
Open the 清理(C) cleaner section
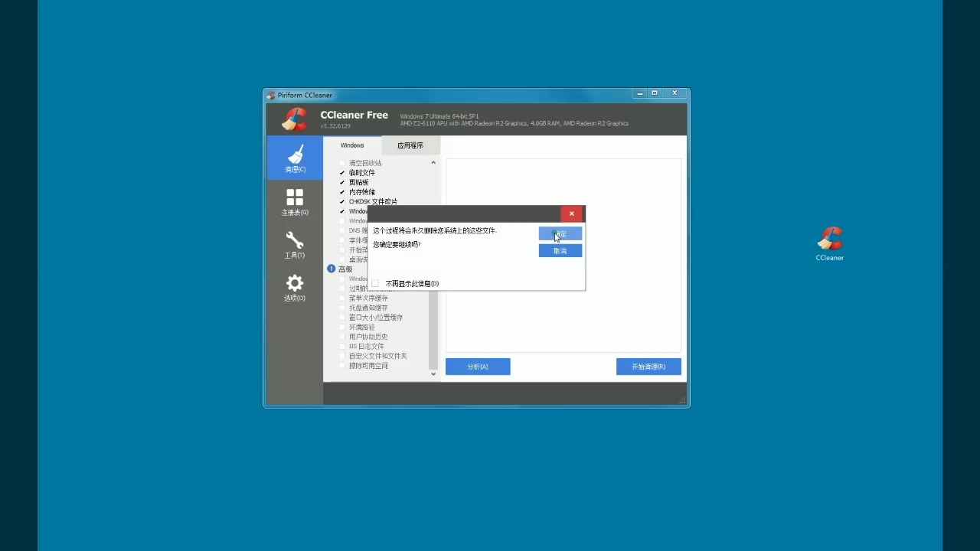(x=295, y=158)
